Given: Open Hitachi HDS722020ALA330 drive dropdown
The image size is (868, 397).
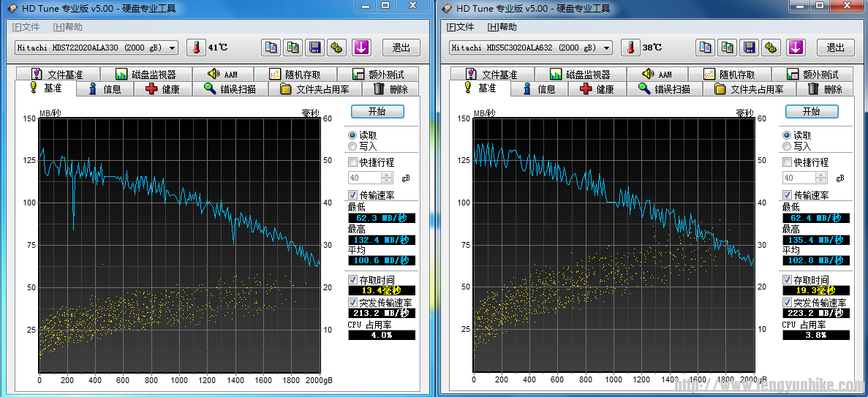Looking at the screenshot, I should click(x=97, y=48).
